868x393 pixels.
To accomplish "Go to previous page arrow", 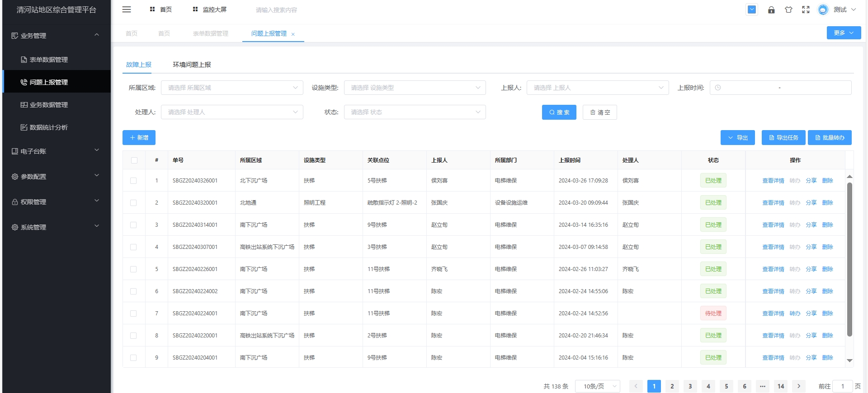I will (636, 386).
